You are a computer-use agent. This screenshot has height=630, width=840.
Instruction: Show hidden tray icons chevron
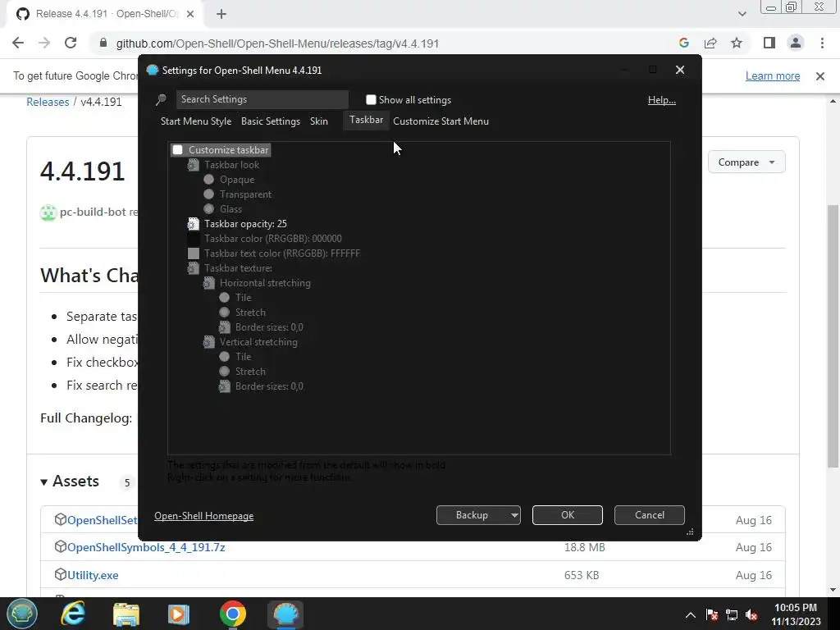(x=690, y=614)
